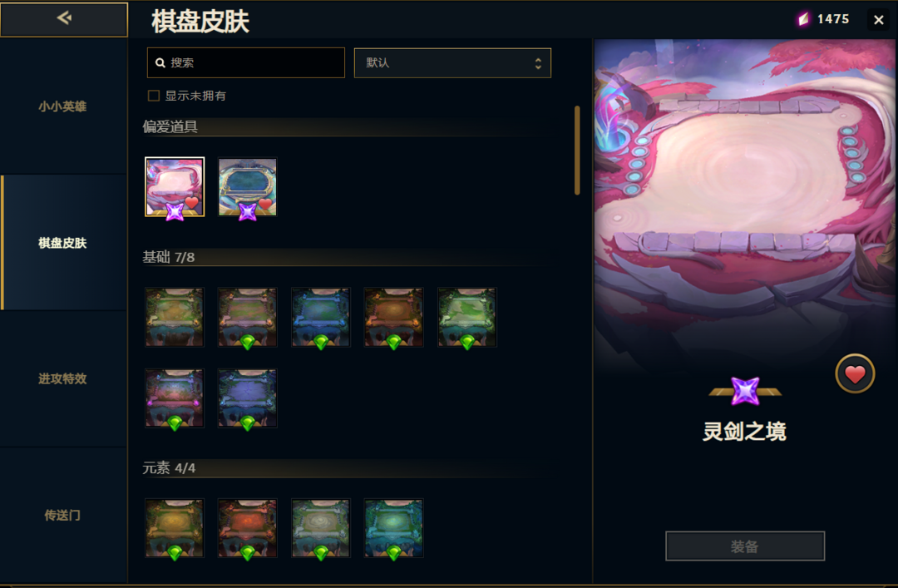Select the blue favorite board thumbnail
Image resolution: width=898 pixels, height=588 pixels.
tap(248, 187)
